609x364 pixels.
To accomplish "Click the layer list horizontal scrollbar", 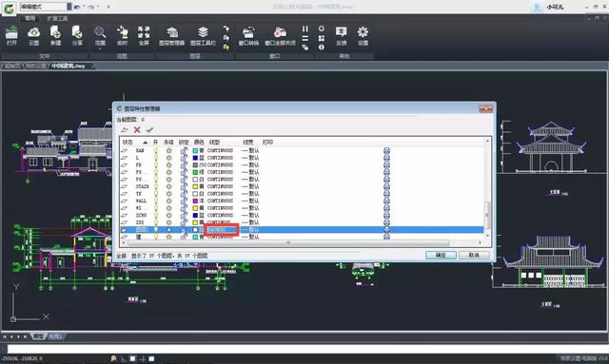I will pos(288,242).
